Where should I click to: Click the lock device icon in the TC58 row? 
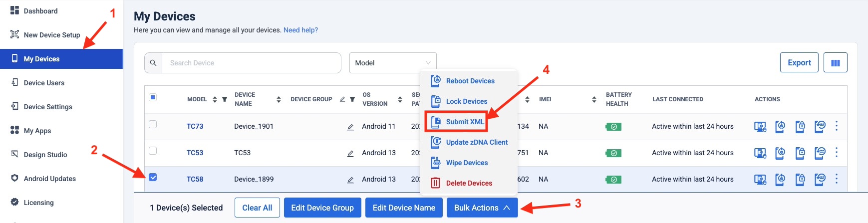(800, 180)
